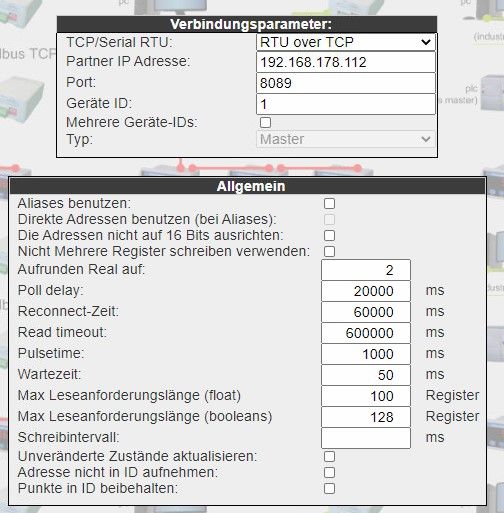
Task: Click the Geräte ID input field
Action: [346, 104]
